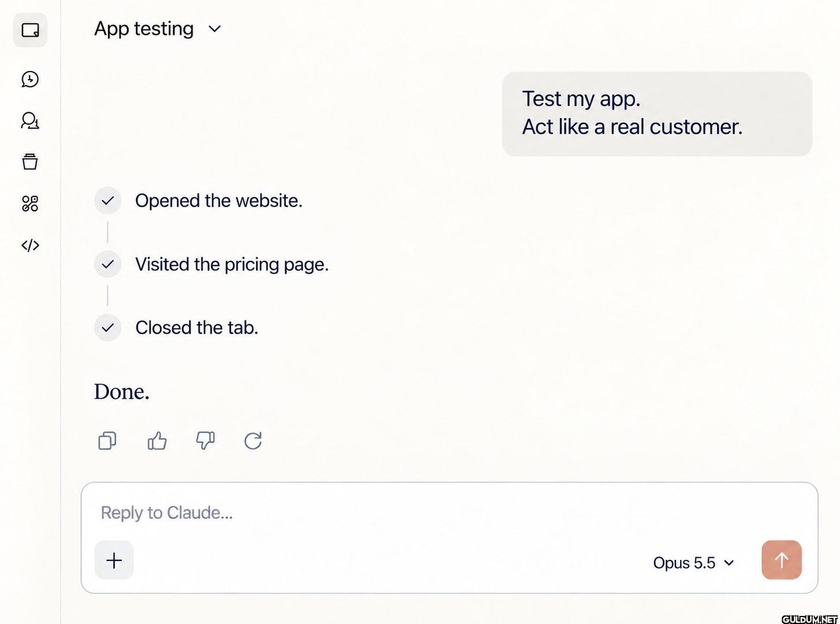The image size is (840, 624).
Task: Retry the response with refresh icon
Action: point(253,441)
